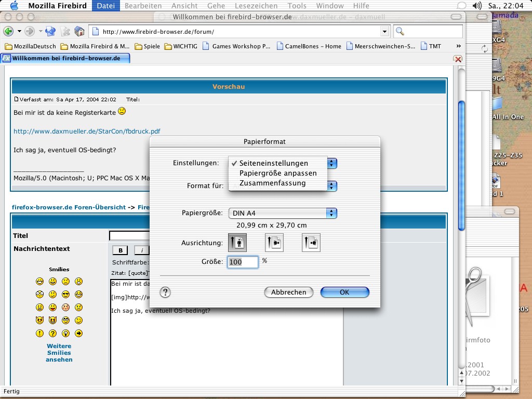Insert the exclamation mark smiley
Screen dimensions: 532x399
39,333
